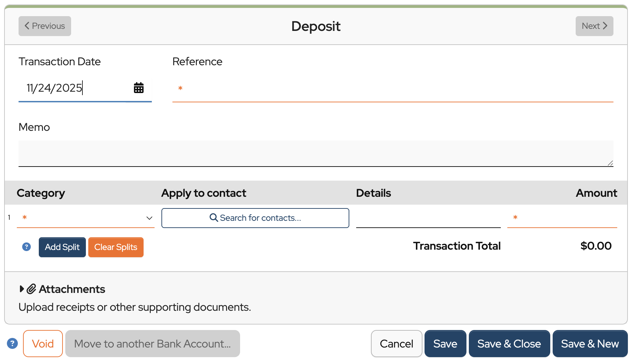Screen dimensions: 632x364
Task: Click the paperclip Attachments icon
Action: pyautogui.click(x=32, y=289)
